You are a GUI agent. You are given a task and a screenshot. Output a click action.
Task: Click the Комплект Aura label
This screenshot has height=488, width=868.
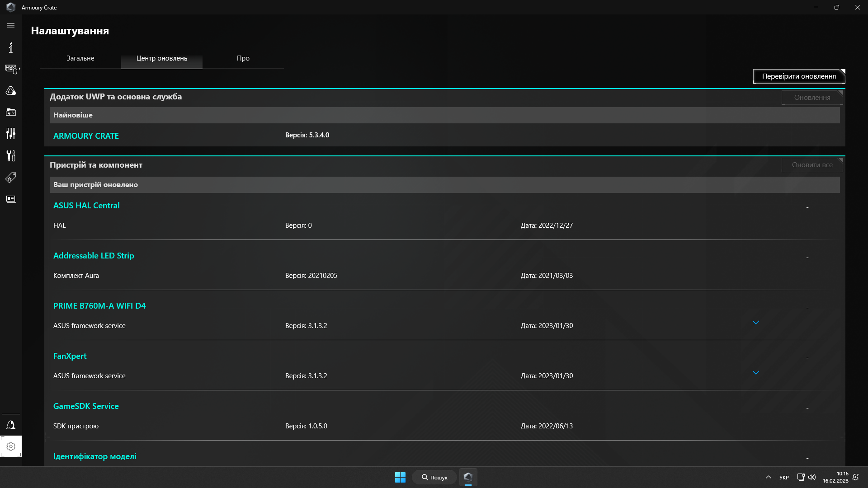pos(76,276)
